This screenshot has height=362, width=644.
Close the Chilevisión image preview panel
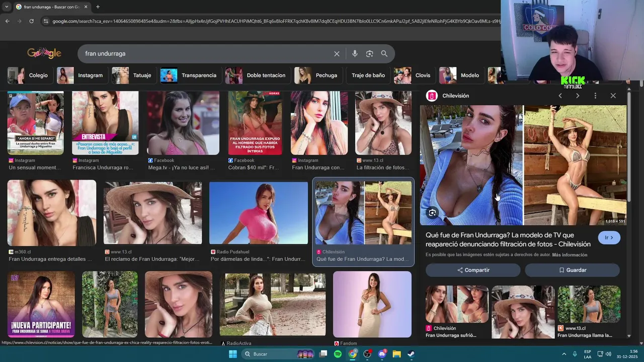coord(613,96)
